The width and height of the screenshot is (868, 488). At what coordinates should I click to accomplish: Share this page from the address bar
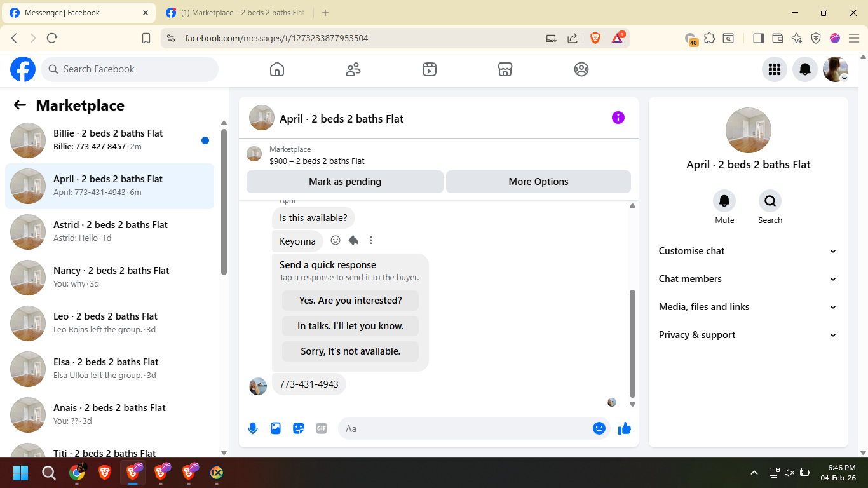point(573,38)
